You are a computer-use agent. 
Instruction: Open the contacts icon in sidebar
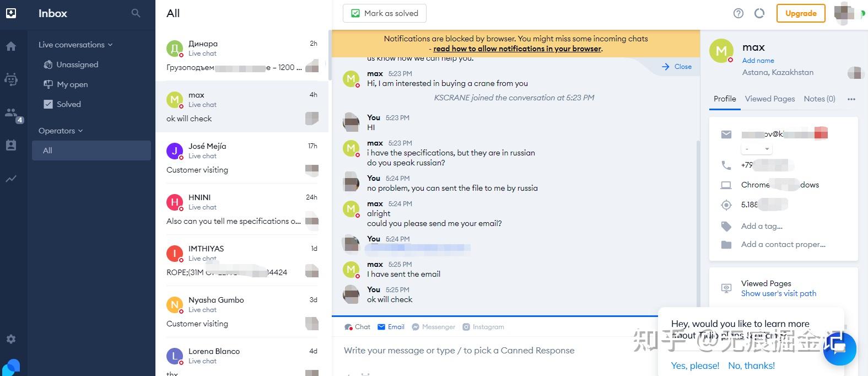tap(11, 146)
